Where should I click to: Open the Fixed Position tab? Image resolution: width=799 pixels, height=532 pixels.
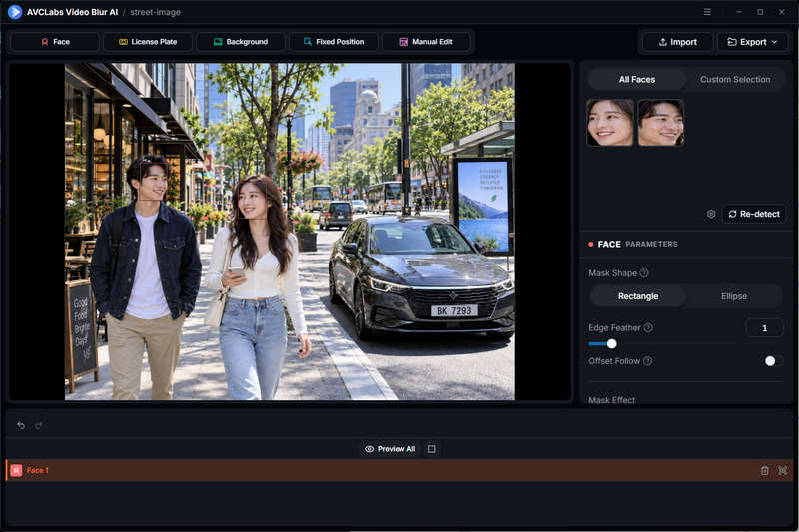point(334,42)
